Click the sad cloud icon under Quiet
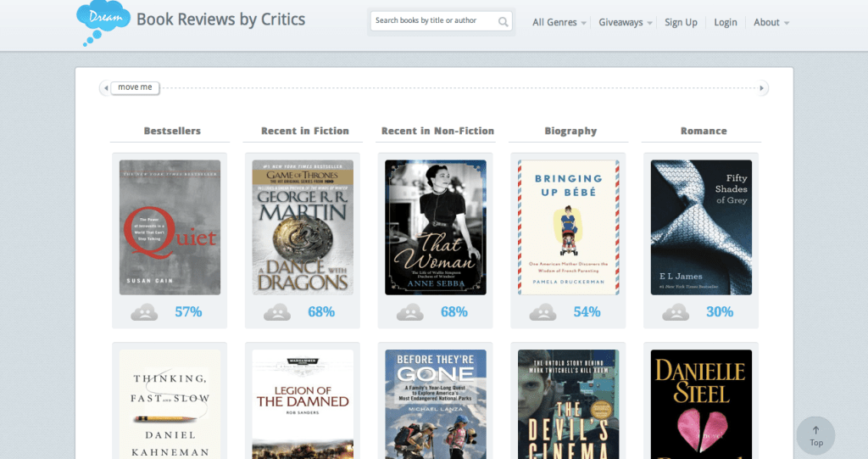Screen dimensions: 868x459 click(x=144, y=312)
